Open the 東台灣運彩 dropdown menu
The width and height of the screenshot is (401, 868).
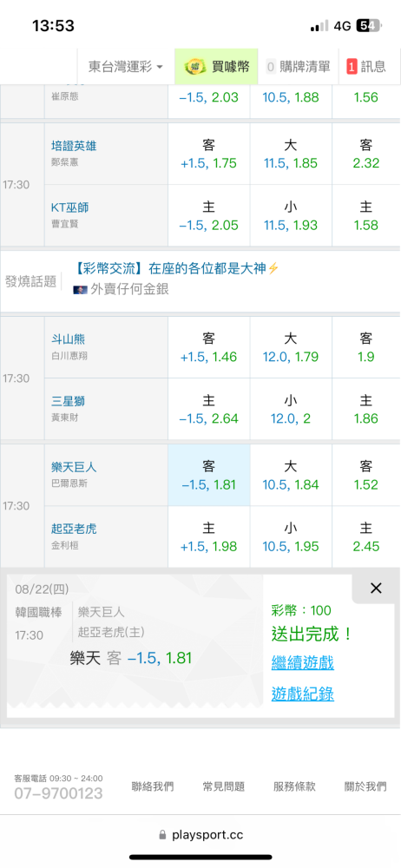click(x=126, y=67)
